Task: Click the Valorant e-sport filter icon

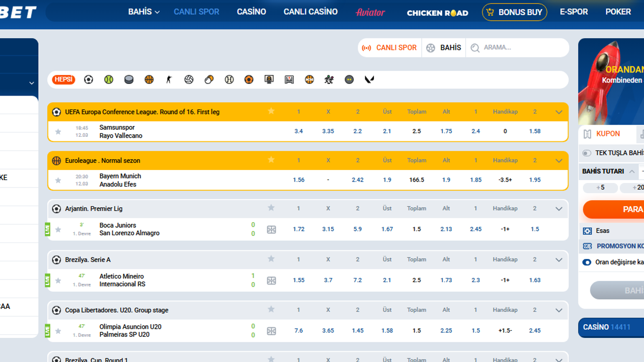Action: [x=369, y=79]
